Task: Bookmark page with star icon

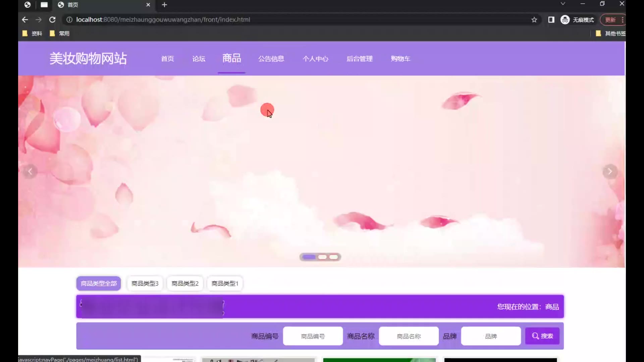Action: pyautogui.click(x=534, y=20)
